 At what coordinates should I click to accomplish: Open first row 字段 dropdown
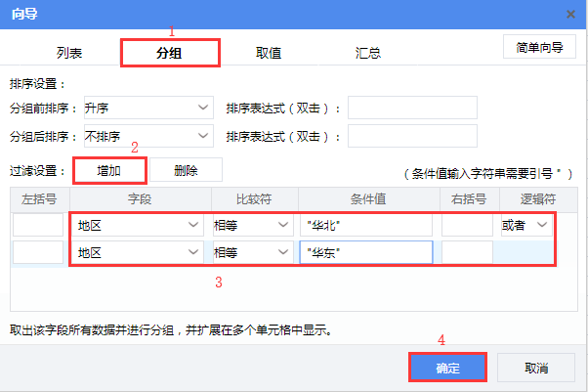tap(140, 226)
